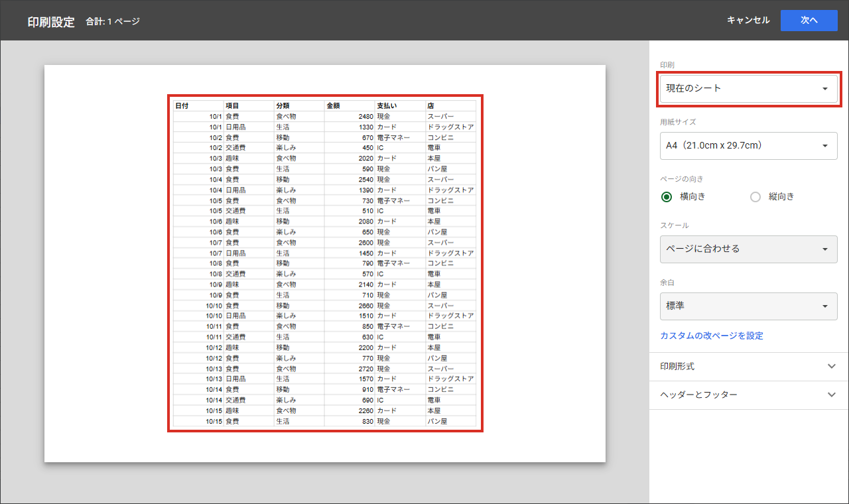Click the 項目 header cell in preview
This screenshot has width=849, height=504.
(249, 105)
